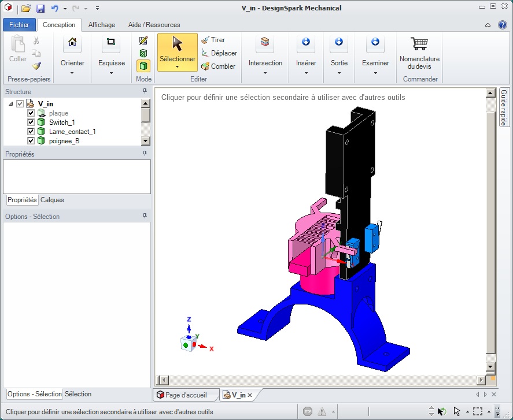
Task: Toggle the V_in root checkbox
Action: [20, 104]
